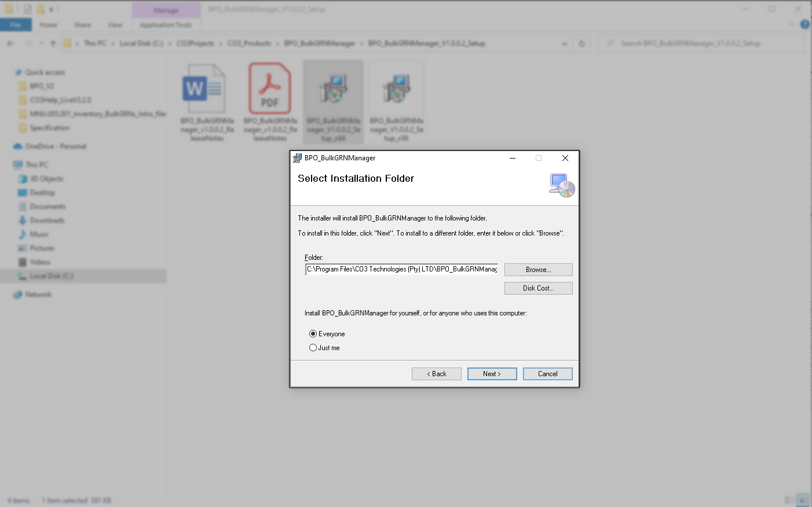Select This PC in the navigation pane
Image resolution: width=812 pixels, height=507 pixels.
(36, 165)
